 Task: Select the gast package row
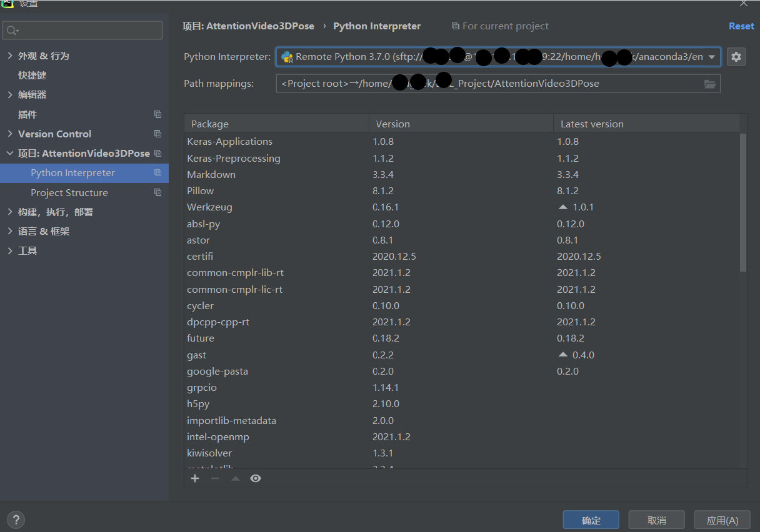[x=462, y=355]
